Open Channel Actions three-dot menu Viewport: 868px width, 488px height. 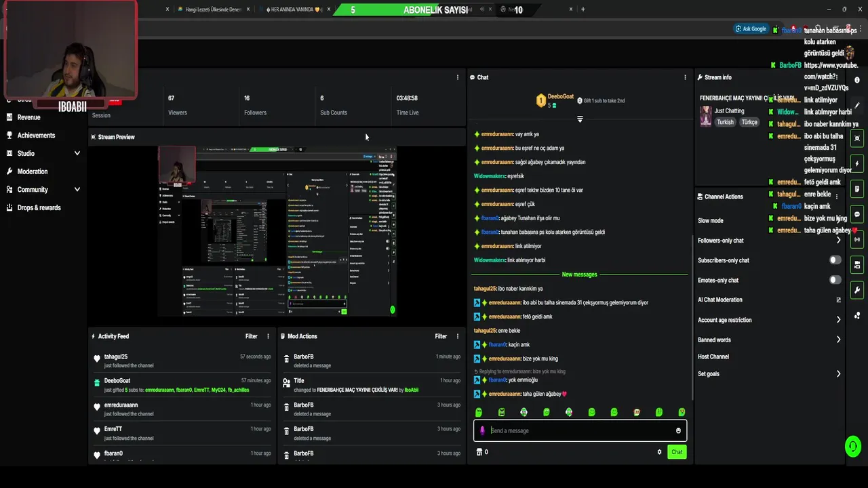pos(837,196)
